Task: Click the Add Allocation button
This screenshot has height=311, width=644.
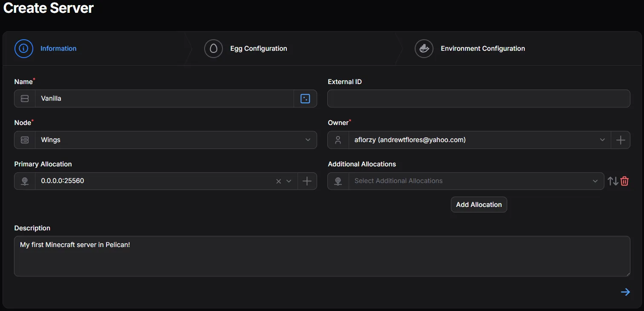Action: coord(479,205)
